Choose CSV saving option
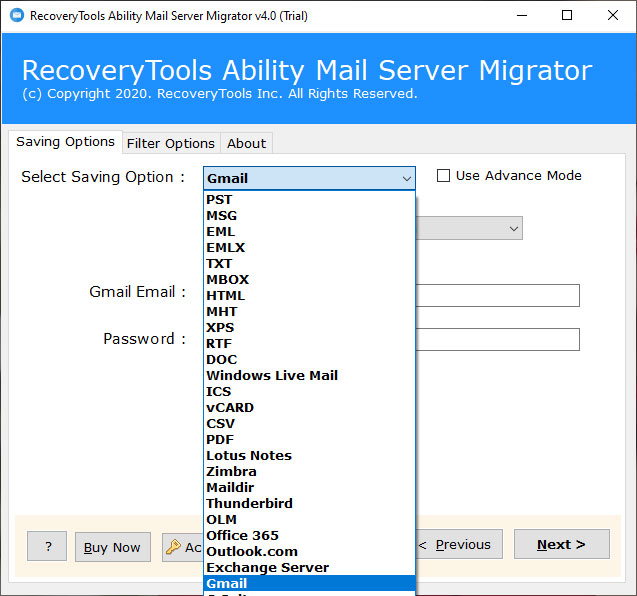 click(x=309, y=423)
